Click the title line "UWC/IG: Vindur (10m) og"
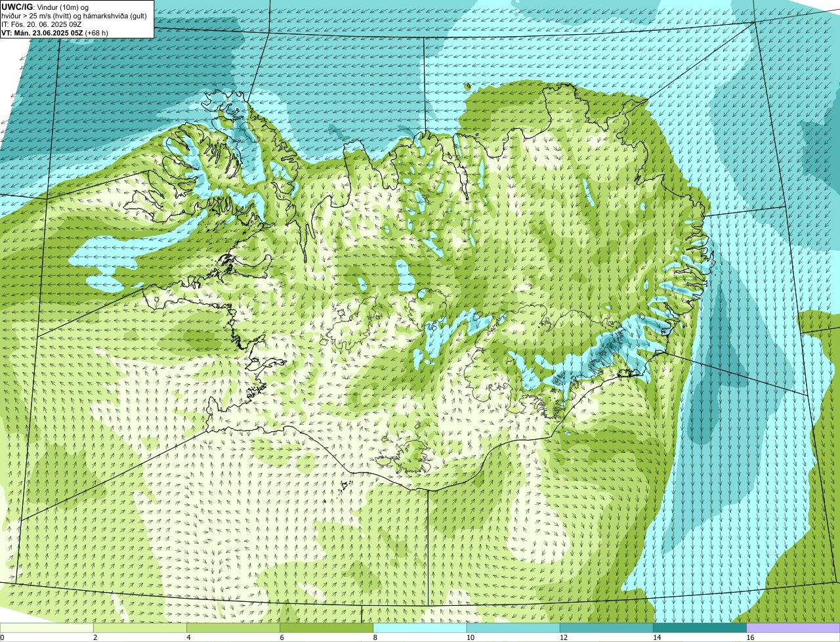 point(45,7)
